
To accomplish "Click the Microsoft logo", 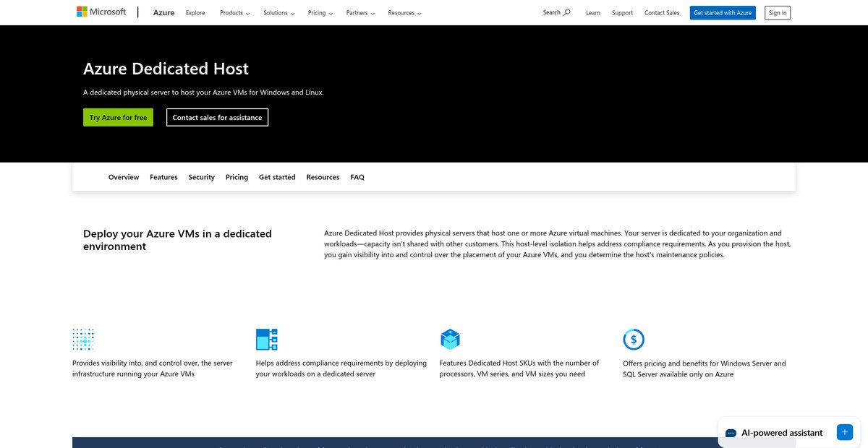I will 101,12.
